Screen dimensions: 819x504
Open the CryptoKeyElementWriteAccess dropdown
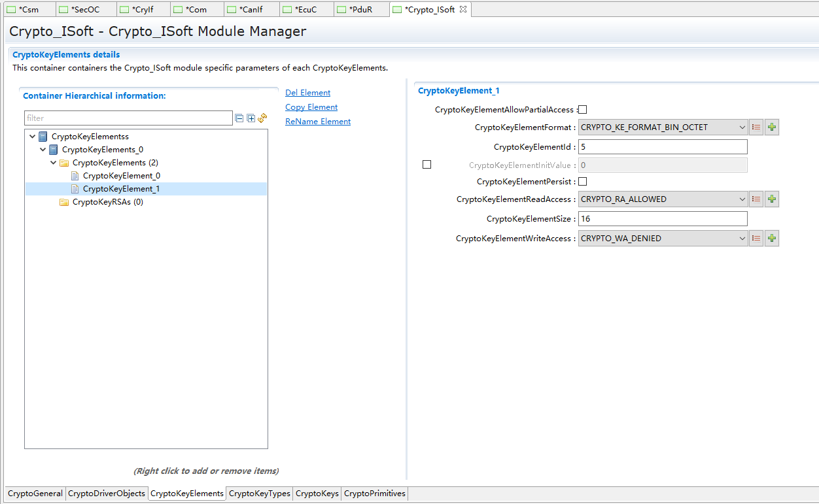(x=663, y=239)
